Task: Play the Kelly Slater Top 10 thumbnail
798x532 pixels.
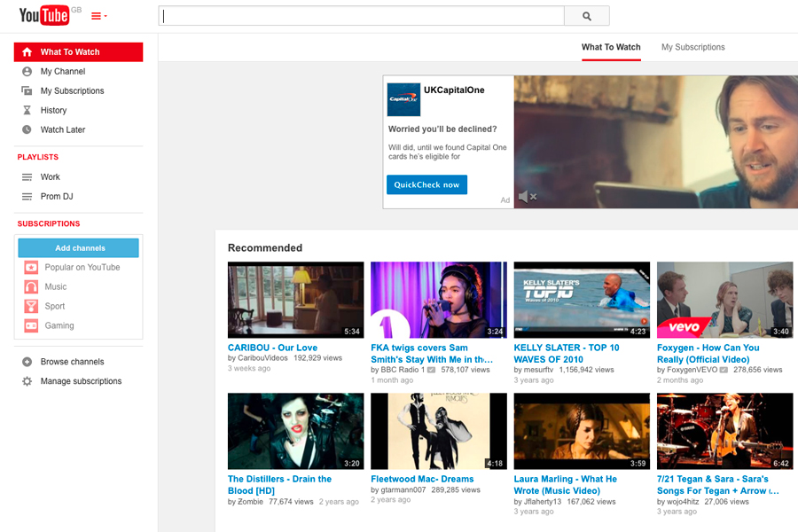Action: click(582, 300)
